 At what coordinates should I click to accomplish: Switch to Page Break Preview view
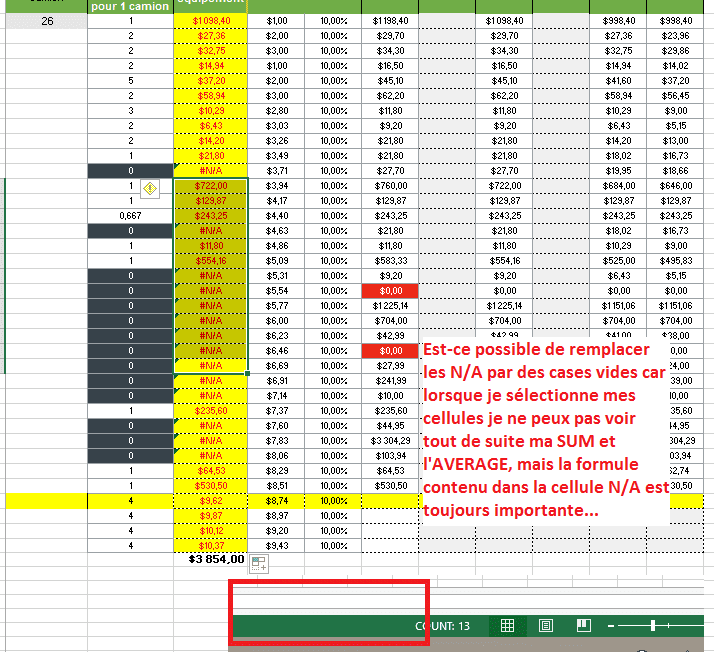(583, 626)
